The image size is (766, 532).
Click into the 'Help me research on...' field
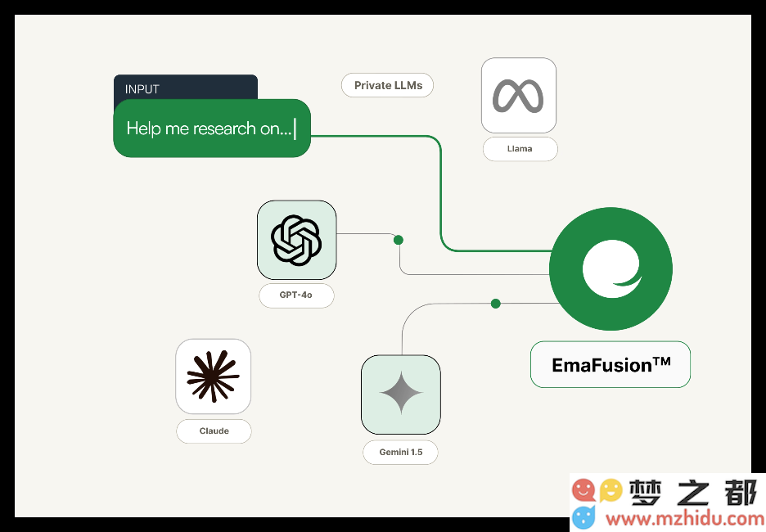(x=211, y=128)
